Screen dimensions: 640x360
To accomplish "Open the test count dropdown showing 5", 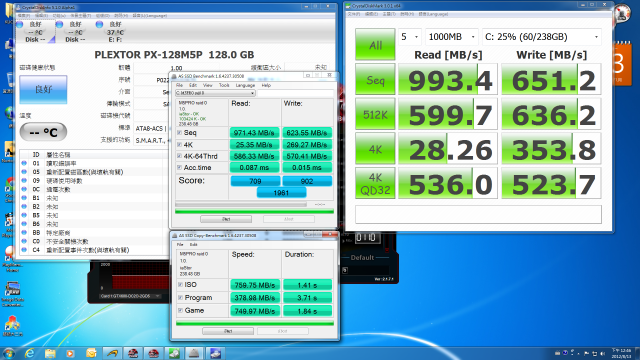I will (409, 37).
